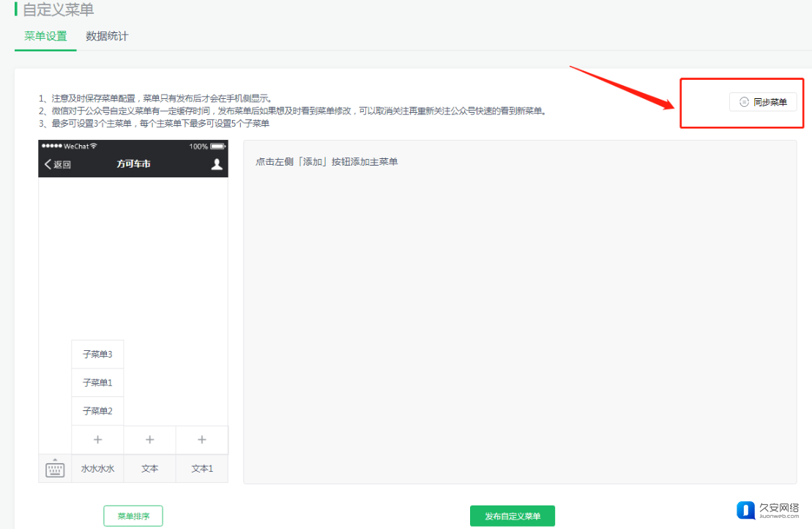Click note line starting 3、最多可设置3个主菜单
The width and height of the screenshot is (812, 529).
tap(154, 123)
